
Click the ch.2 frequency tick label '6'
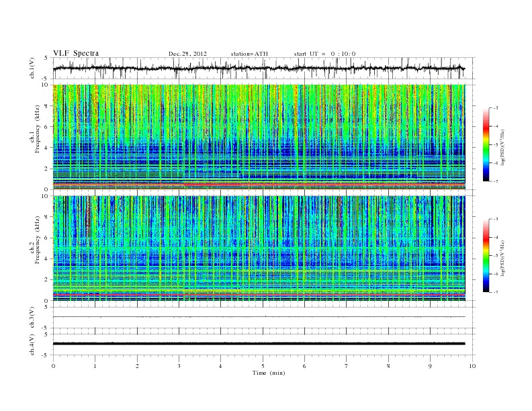[x=46, y=238]
